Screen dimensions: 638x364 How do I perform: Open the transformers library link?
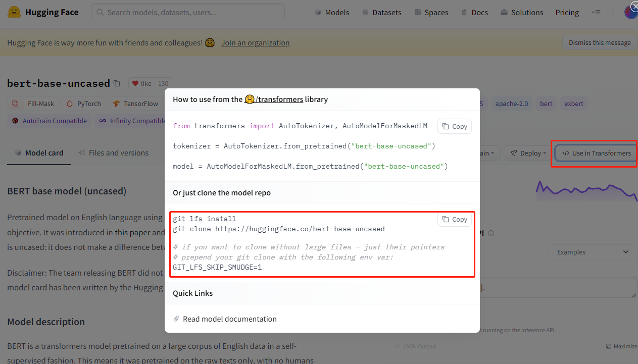coord(274,99)
